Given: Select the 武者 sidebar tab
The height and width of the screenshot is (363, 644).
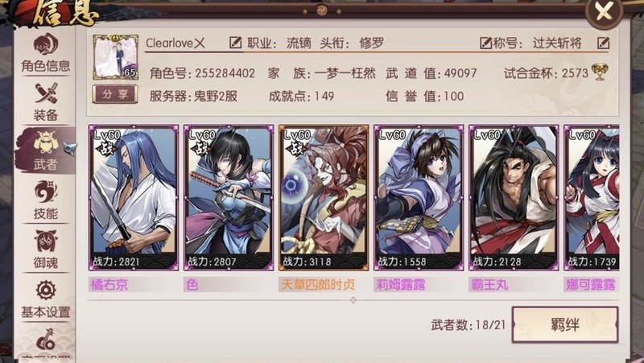Looking at the screenshot, I should click(x=45, y=151).
